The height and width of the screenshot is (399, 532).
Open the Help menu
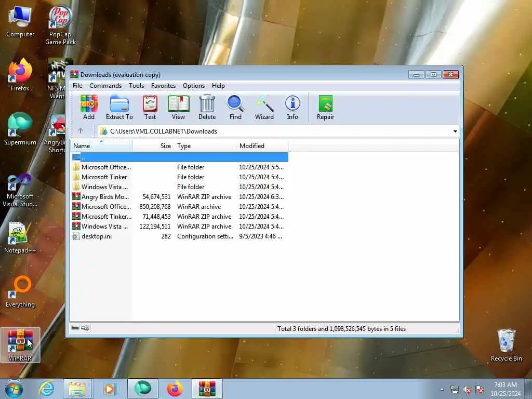click(218, 86)
